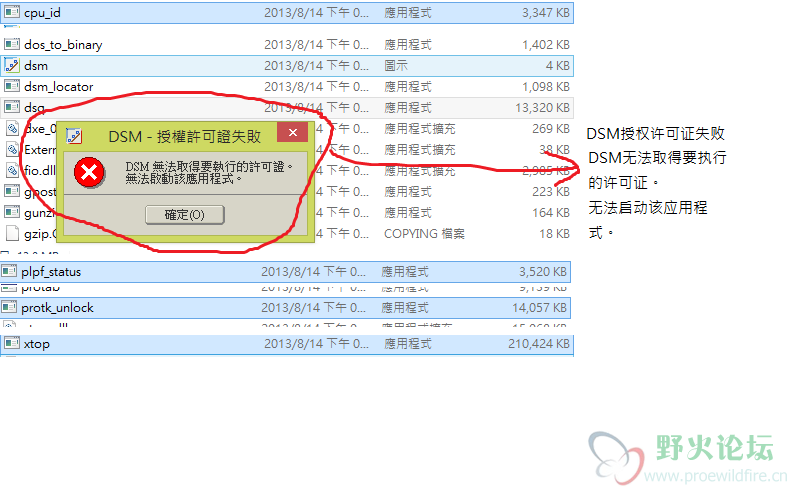
Task: Select the protk_unlock file name
Action: (57, 308)
